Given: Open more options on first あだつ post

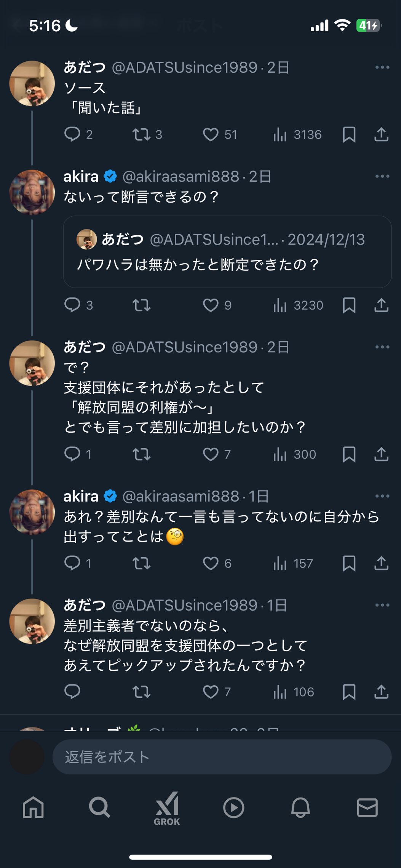Looking at the screenshot, I should pos(382,67).
